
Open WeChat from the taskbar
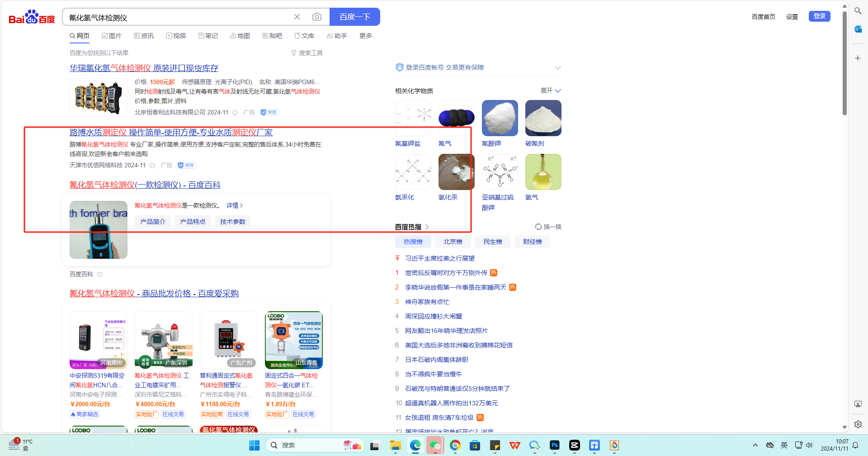[435, 445]
